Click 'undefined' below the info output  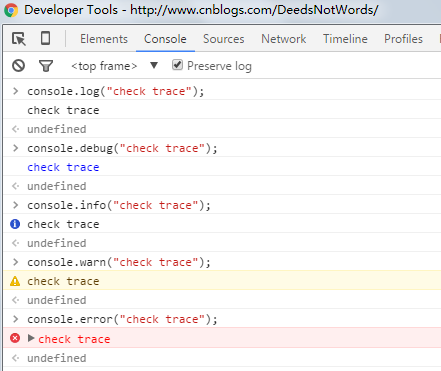pos(57,243)
